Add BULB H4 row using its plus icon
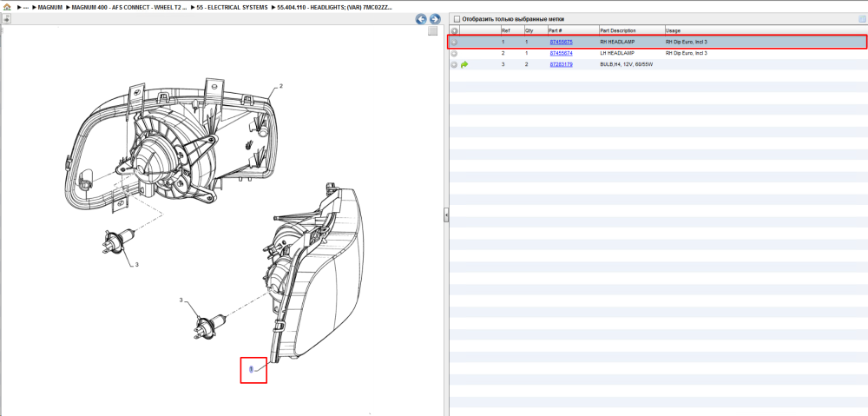The width and height of the screenshot is (868, 416). [x=454, y=65]
